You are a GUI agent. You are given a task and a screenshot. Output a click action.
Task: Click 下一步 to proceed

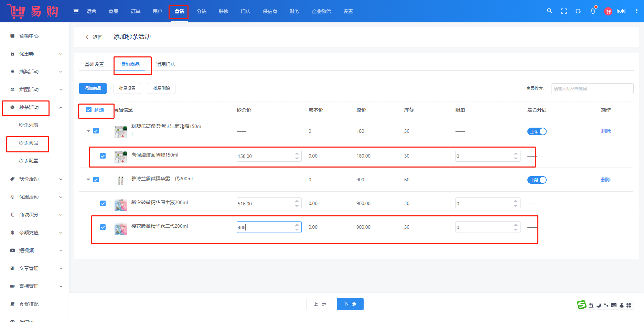350,304
